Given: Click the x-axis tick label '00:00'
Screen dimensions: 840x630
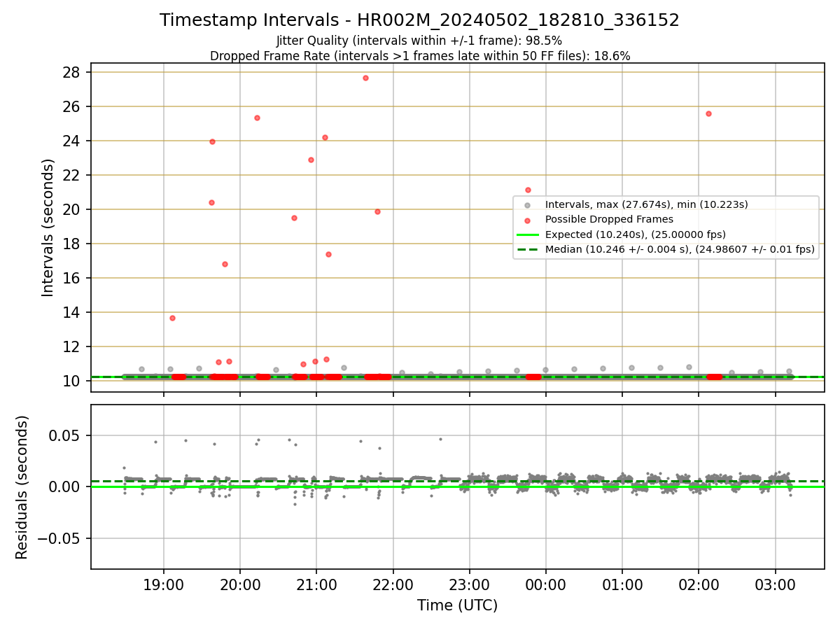Looking at the screenshot, I should click(545, 584).
